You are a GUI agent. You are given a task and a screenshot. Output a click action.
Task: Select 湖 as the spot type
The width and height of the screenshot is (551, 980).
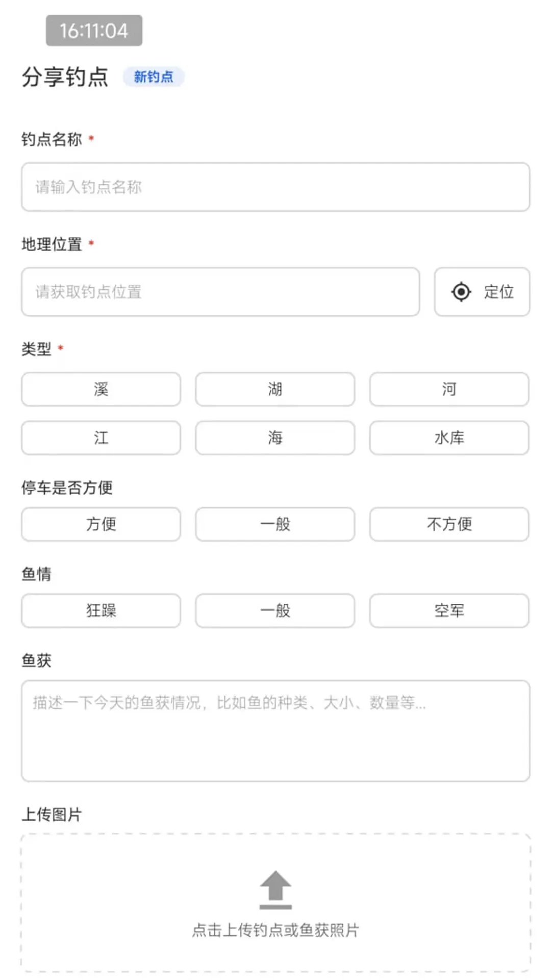click(274, 389)
